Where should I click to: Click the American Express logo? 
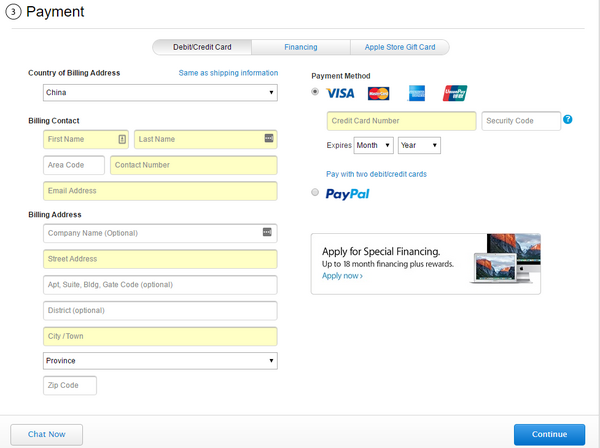click(417, 93)
